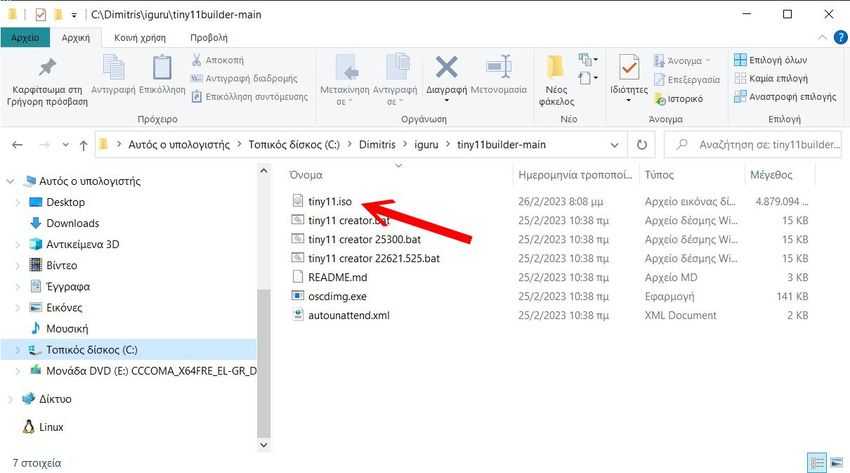Switch to large icons view icon
The width and height of the screenshot is (850, 473).
pyautogui.click(x=837, y=463)
